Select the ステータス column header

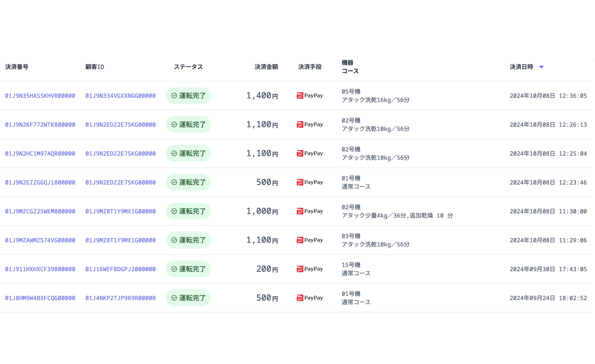click(x=188, y=67)
